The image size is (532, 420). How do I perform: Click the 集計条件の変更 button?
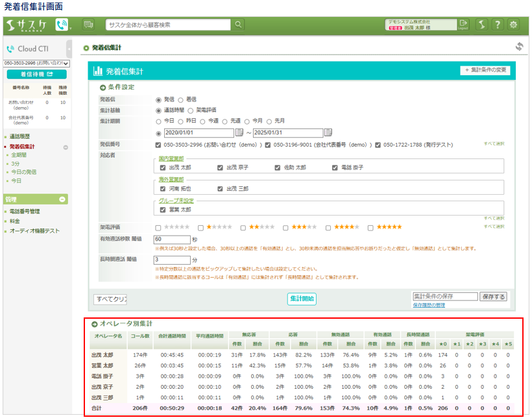pyautogui.click(x=485, y=70)
